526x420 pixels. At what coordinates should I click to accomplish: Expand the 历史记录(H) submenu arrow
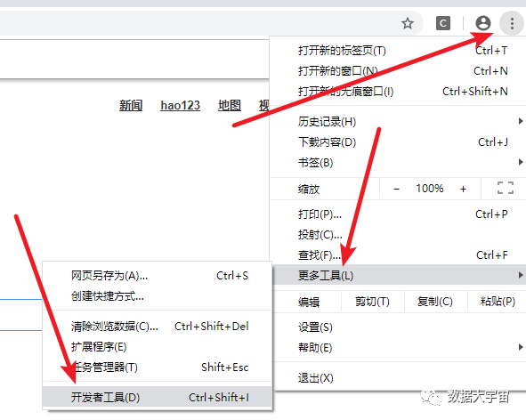[521, 121]
